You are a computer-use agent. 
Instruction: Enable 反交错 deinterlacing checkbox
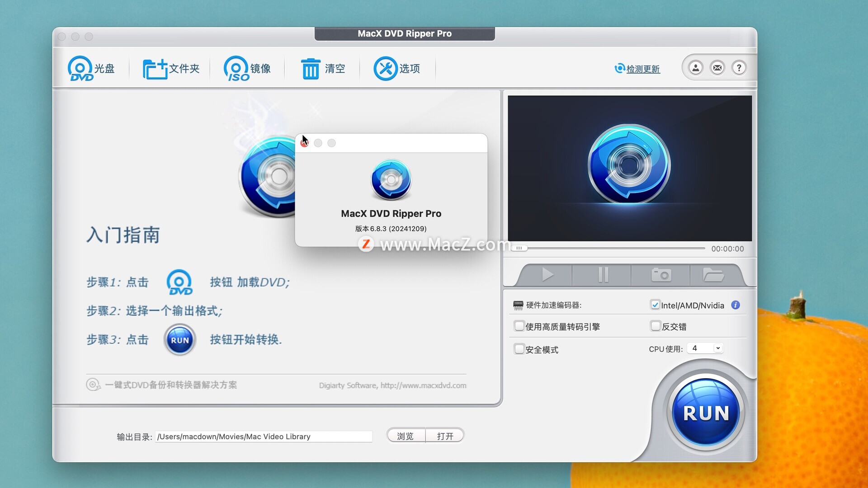tap(655, 326)
